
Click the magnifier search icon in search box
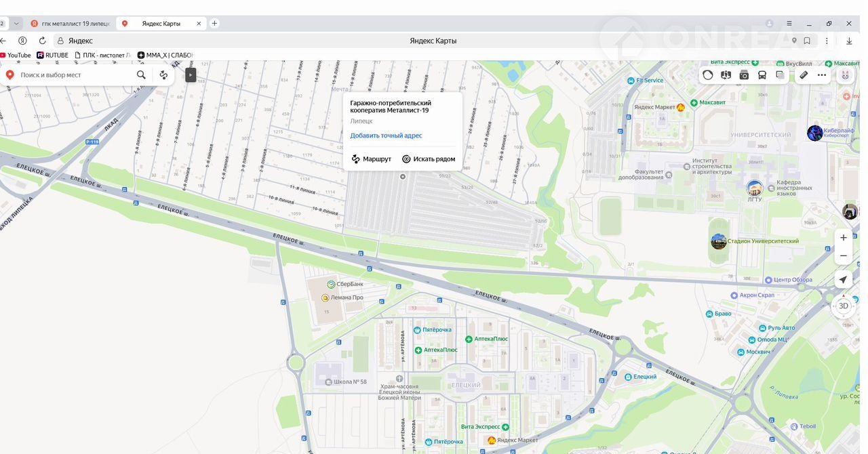click(141, 75)
